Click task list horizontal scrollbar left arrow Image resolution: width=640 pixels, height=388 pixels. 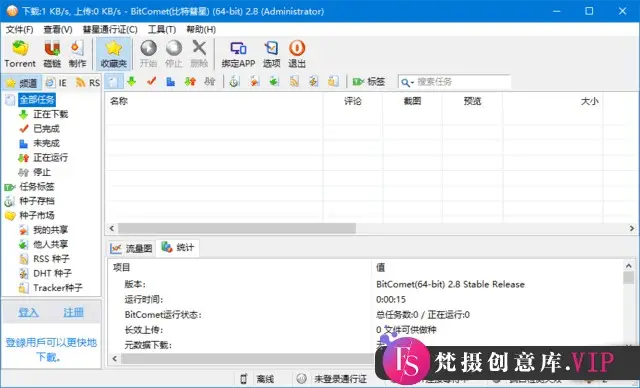(x=112, y=228)
